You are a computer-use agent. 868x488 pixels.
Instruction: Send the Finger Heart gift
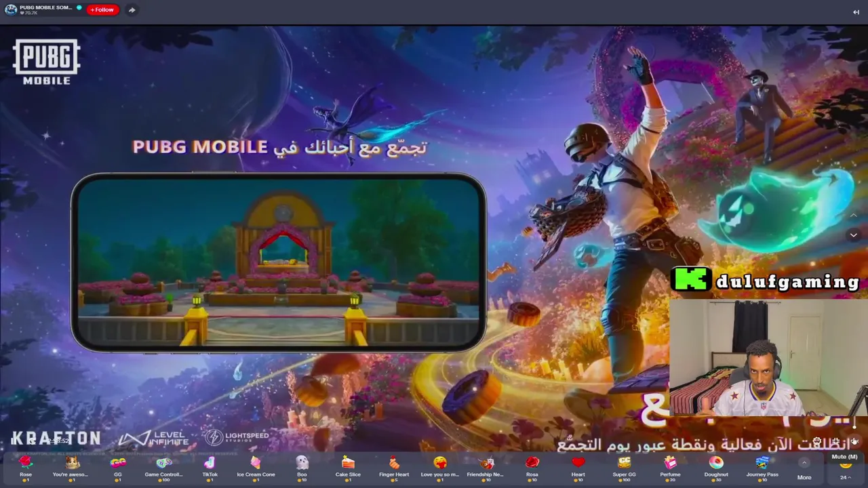pos(394,468)
